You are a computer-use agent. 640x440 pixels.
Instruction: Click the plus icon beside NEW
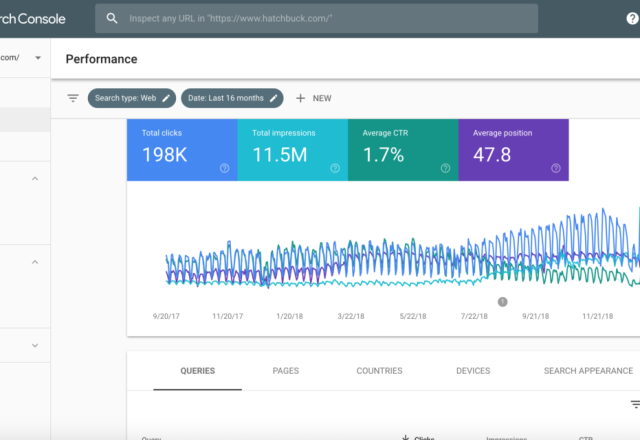(x=300, y=98)
